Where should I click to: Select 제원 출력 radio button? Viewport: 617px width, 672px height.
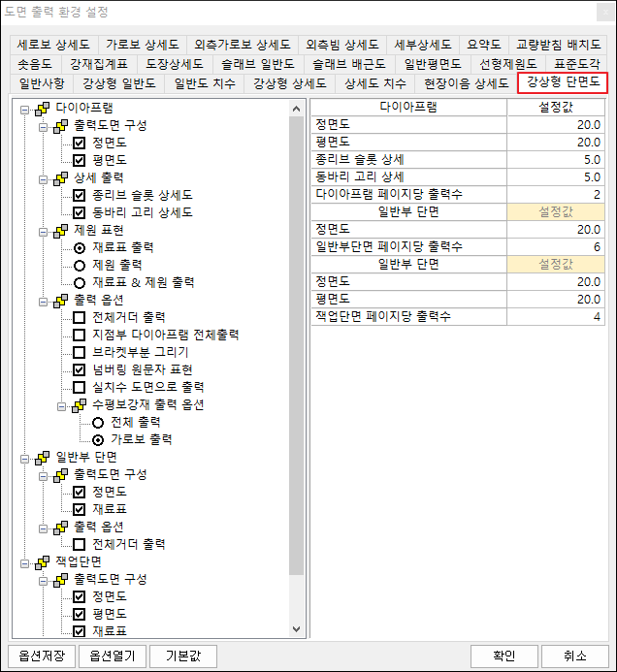80,266
